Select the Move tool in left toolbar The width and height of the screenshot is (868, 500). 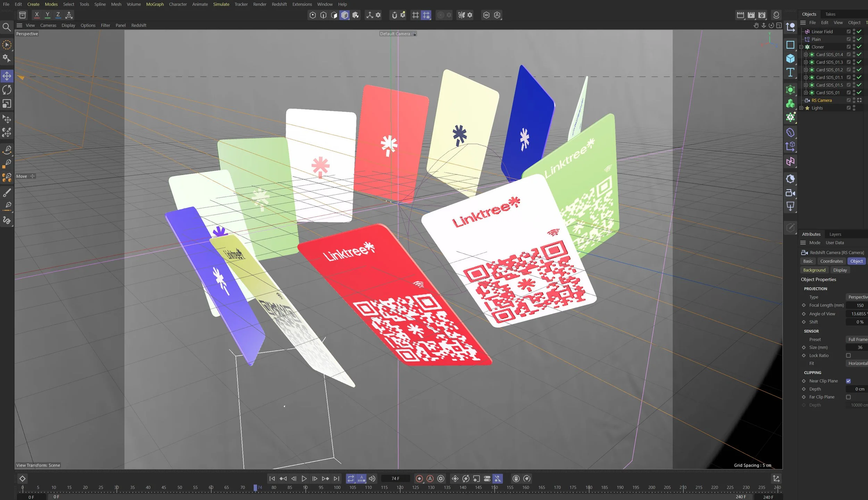point(7,76)
